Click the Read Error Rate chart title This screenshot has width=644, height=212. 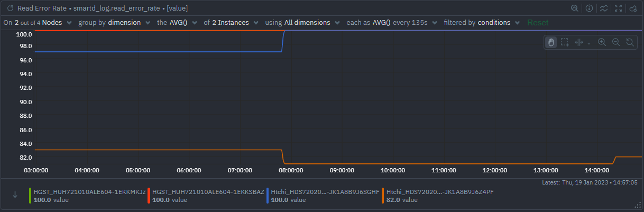pyautogui.click(x=103, y=8)
